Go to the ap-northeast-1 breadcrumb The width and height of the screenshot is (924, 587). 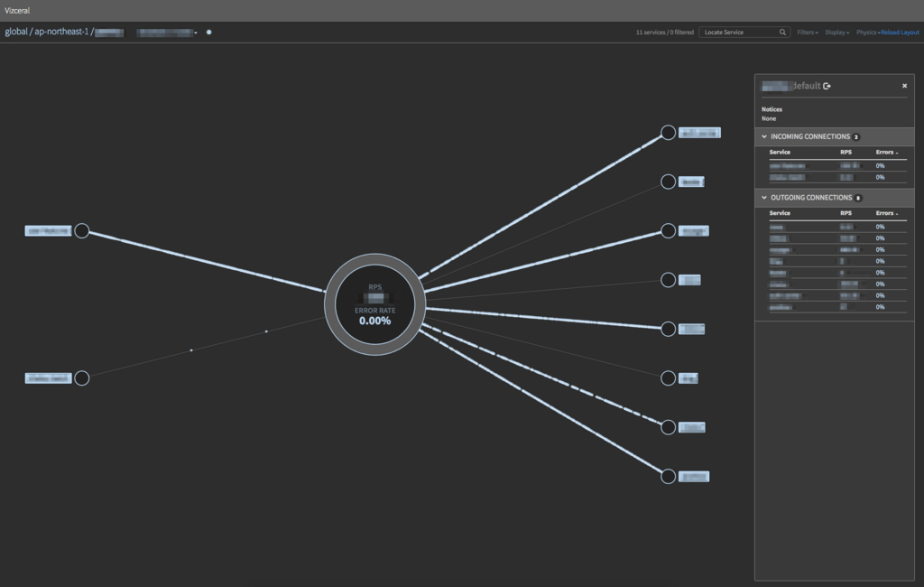pos(60,32)
